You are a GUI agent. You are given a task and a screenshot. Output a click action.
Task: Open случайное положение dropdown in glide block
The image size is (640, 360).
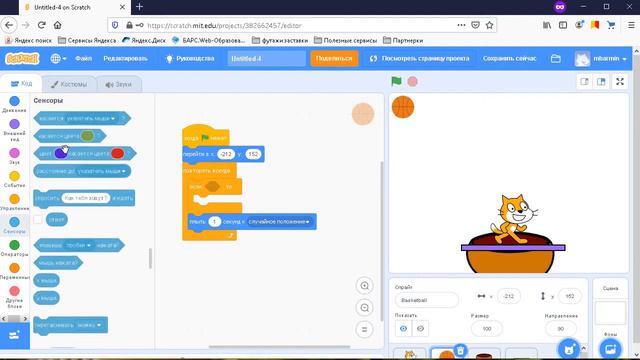pos(279,222)
